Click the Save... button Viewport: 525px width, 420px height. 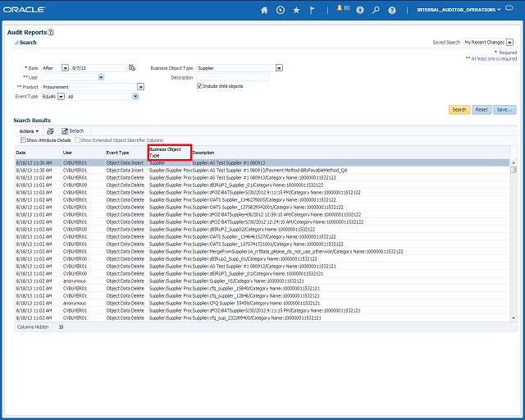click(x=504, y=110)
